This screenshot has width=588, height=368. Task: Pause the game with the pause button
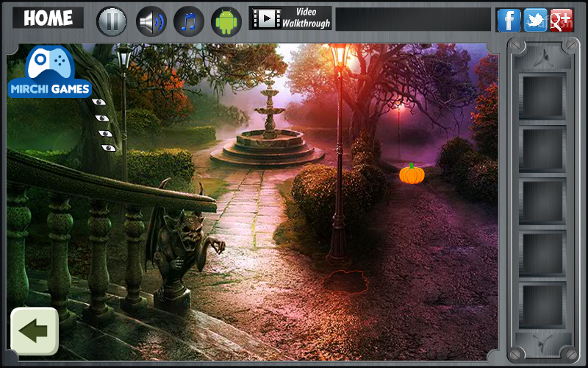pyautogui.click(x=112, y=21)
